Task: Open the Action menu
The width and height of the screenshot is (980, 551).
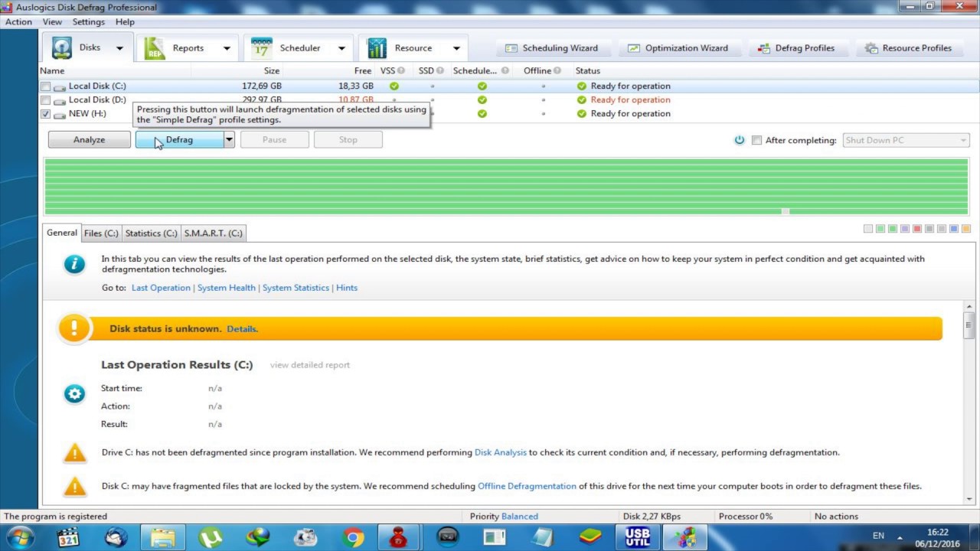Action: click(x=18, y=22)
